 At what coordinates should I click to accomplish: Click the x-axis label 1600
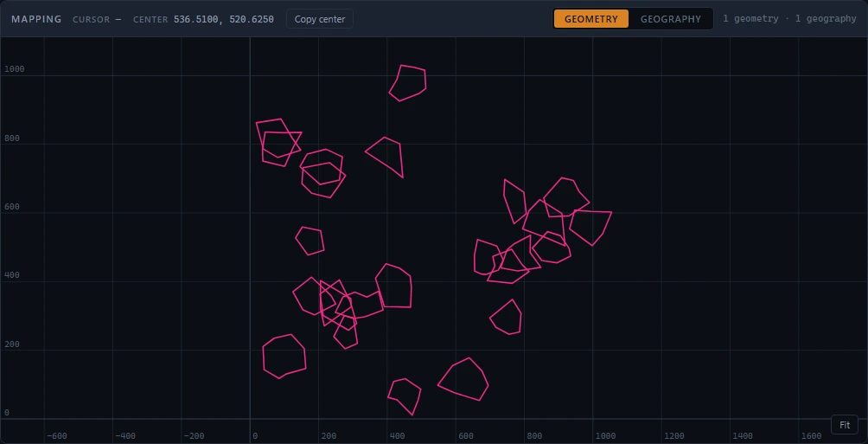coord(812,436)
